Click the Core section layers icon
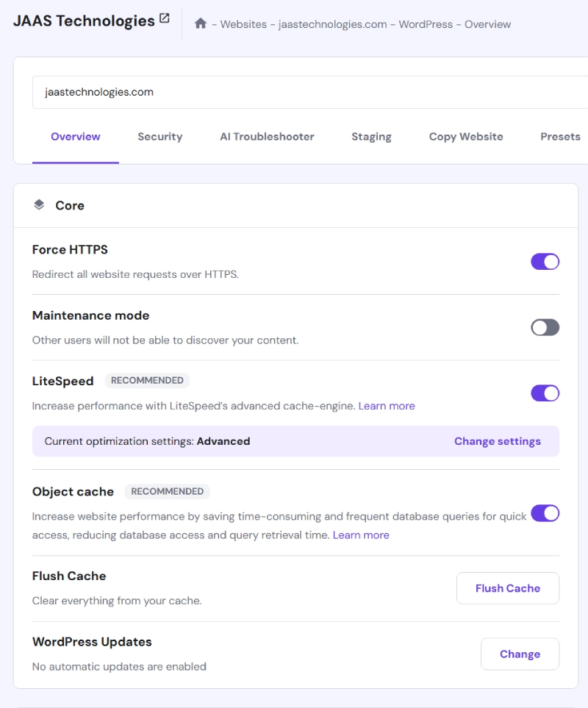The width and height of the screenshot is (588, 708). pyautogui.click(x=39, y=205)
